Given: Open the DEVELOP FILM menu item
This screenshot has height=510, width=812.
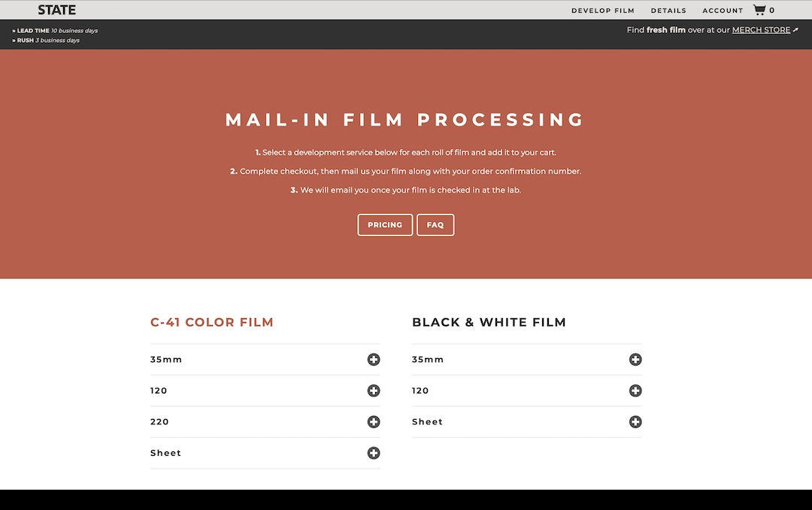Looking at the screenshot, I should (603, 11).
